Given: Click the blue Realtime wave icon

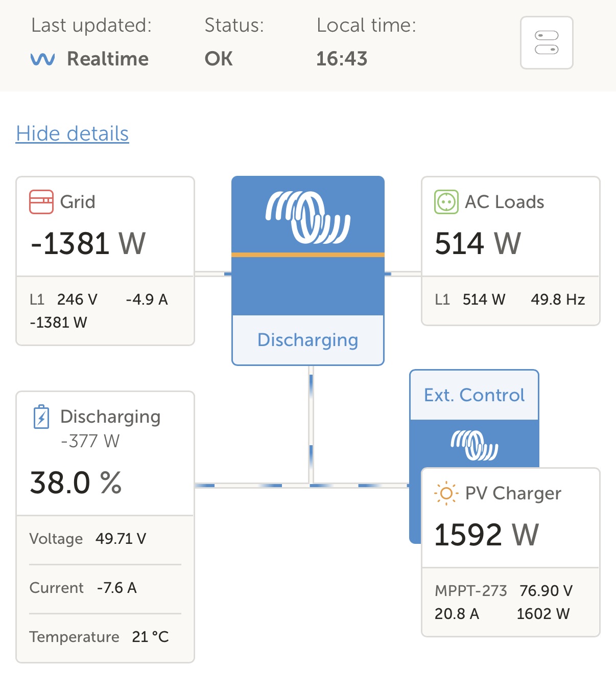Looking at the screenshot, I should click(x=43, y=59).
